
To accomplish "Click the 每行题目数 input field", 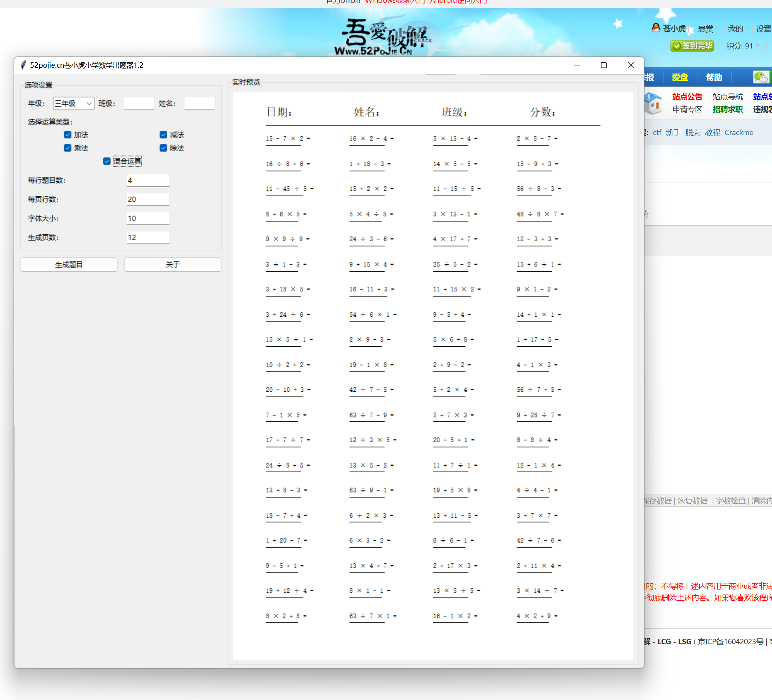I will (x=148, y=180).
